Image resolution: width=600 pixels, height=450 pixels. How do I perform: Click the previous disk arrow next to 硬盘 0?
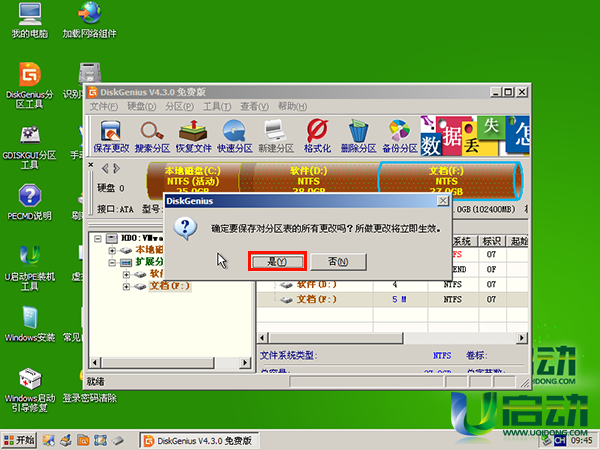click(105, 168)
